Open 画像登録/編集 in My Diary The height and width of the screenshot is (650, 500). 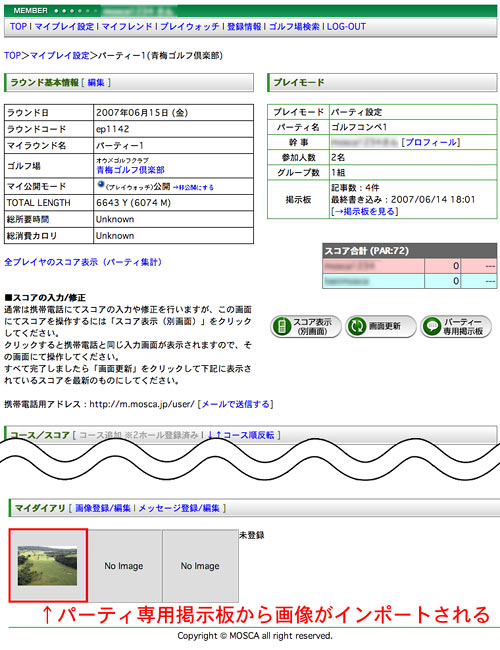pyautogui.click(x=103, y=508)
